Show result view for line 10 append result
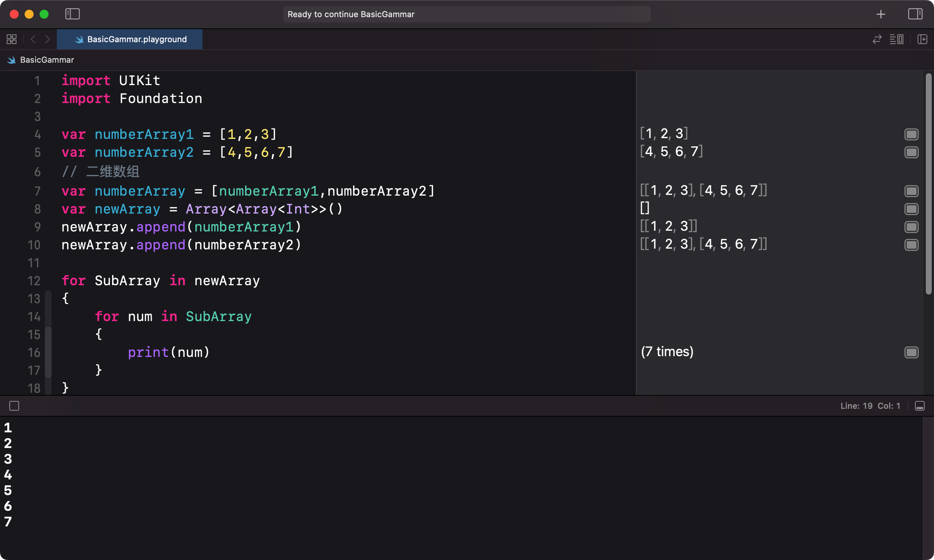The width and height of the screenshot is (934, 560). [x=911, y=245]
